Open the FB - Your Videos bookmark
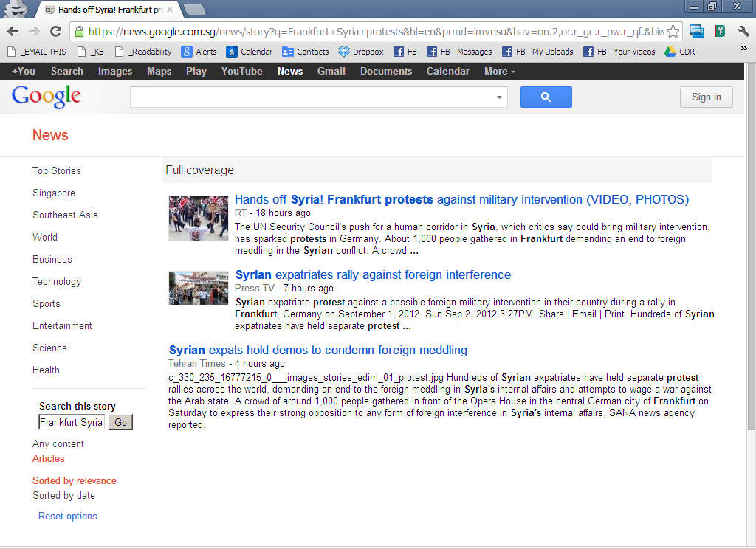The width and height of the screenshot is (756, 549). point(619,52)
